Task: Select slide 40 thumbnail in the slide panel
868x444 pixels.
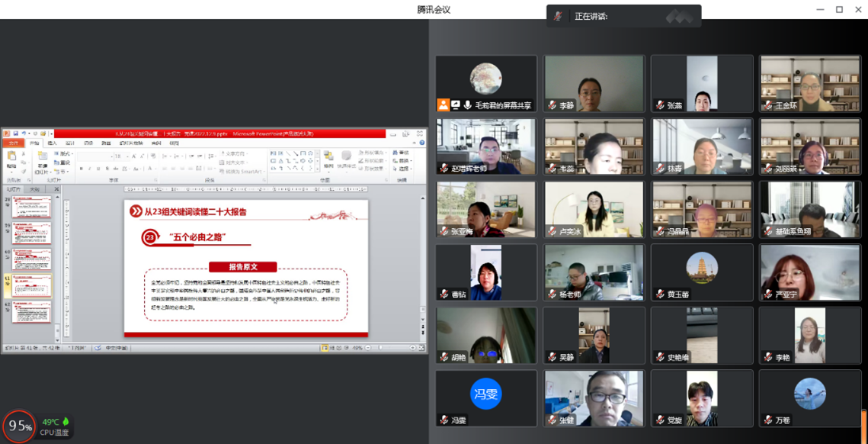Action: pos(31,259)
